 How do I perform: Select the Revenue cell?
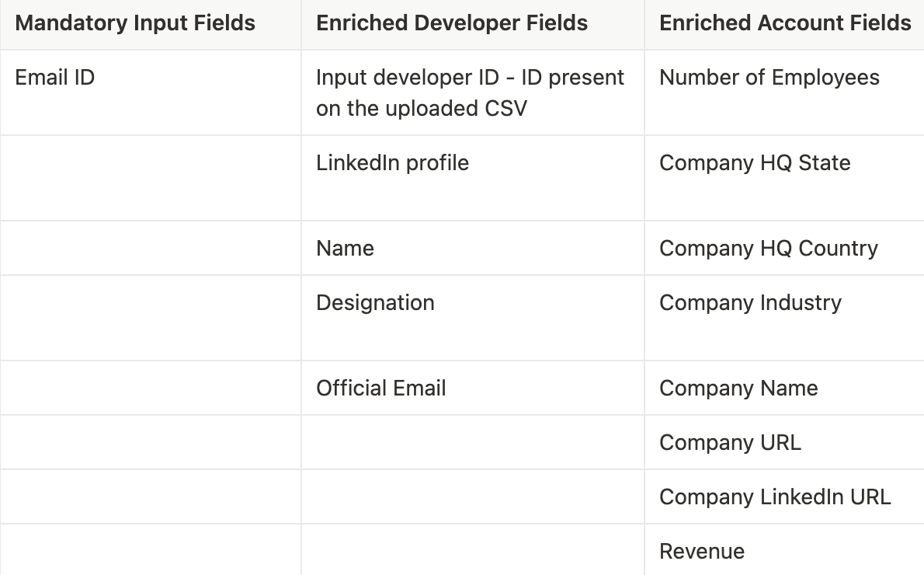click(702, 552)
